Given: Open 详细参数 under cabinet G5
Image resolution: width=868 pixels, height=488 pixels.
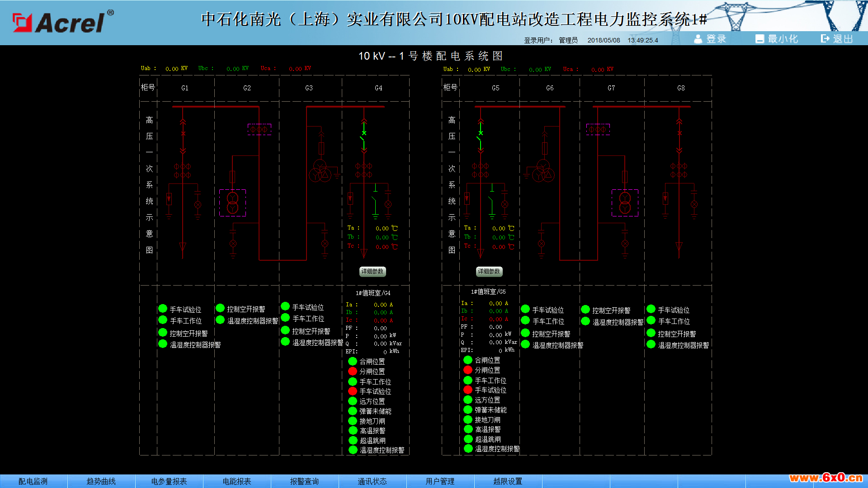Looking at the screenshot, I should click(489, 271).
